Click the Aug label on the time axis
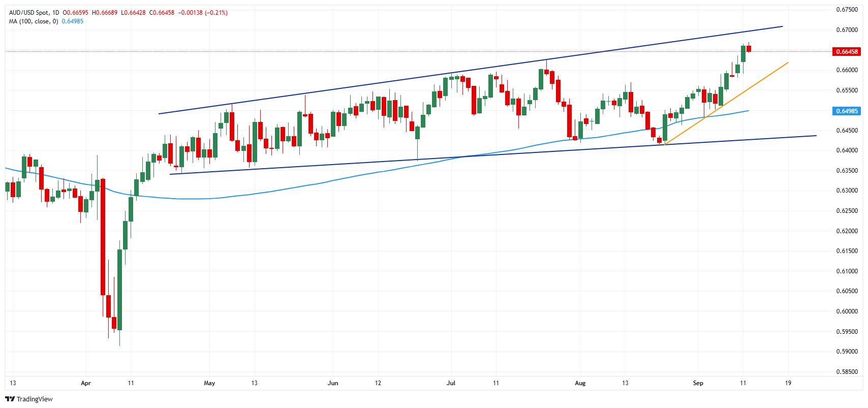 580,383
